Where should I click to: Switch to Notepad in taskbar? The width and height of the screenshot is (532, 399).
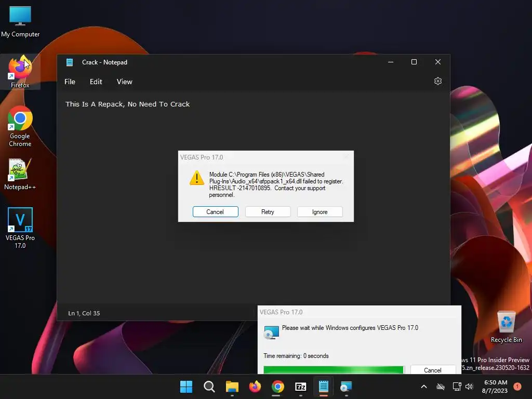click(x=323, y=387)
